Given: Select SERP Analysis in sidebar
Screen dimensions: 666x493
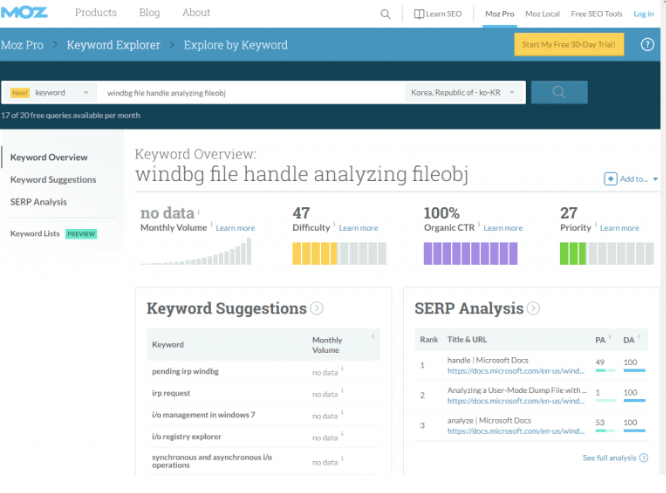Looking at the screenshot, I should (38, 202).
